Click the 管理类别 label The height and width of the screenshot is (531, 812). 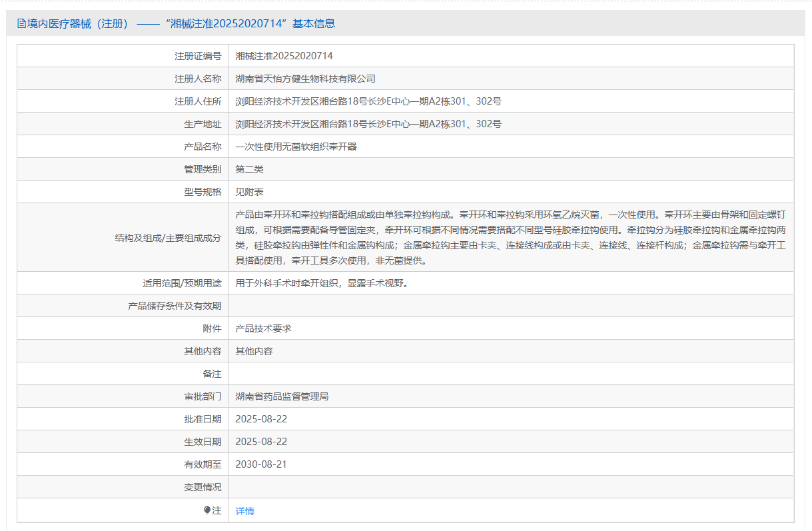click(x=203, y=169)
